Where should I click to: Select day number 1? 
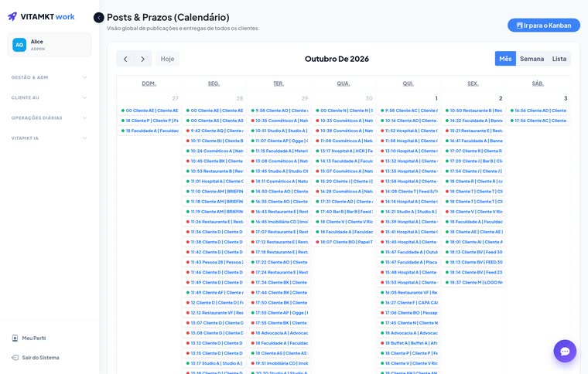[436, 98]
